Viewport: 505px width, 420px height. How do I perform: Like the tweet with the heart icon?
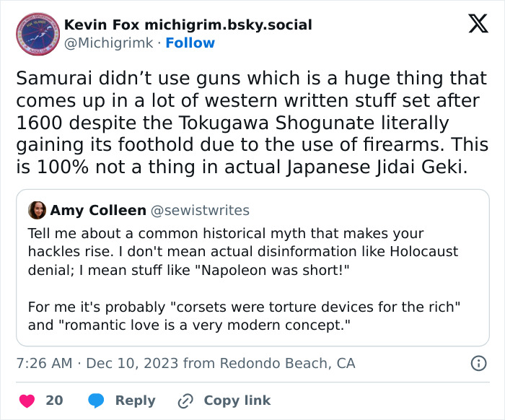pyautogui.click(x=26, y=400)
